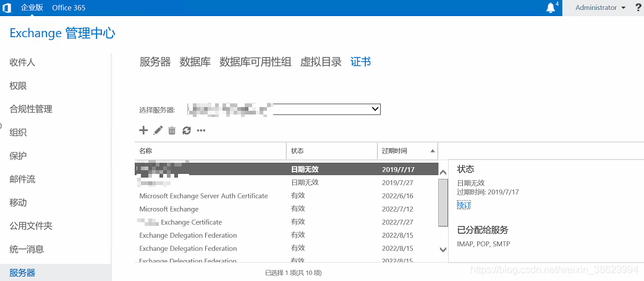Viewport: 644px width, 281px height.
Task: Go to 收件人 in sidebar
Action: pyautogui.click(x=22, y=63)
